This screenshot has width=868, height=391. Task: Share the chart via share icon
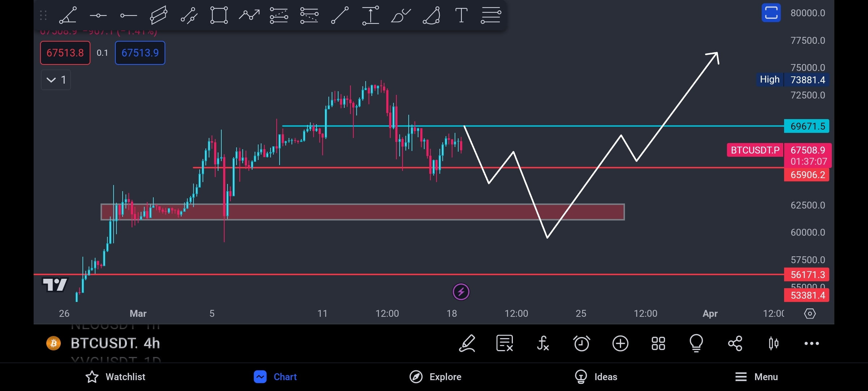click(x=735, y=343)
